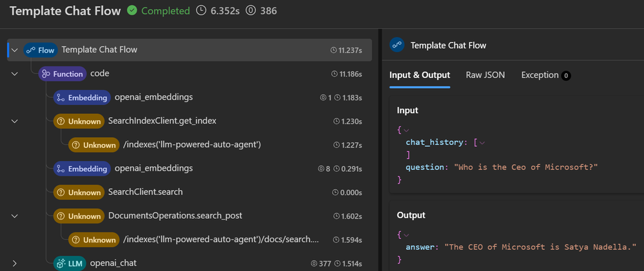Click Unknown badge of the docs/search row
The width and height of the screenshot is (644, 271).
pos(93,240)
